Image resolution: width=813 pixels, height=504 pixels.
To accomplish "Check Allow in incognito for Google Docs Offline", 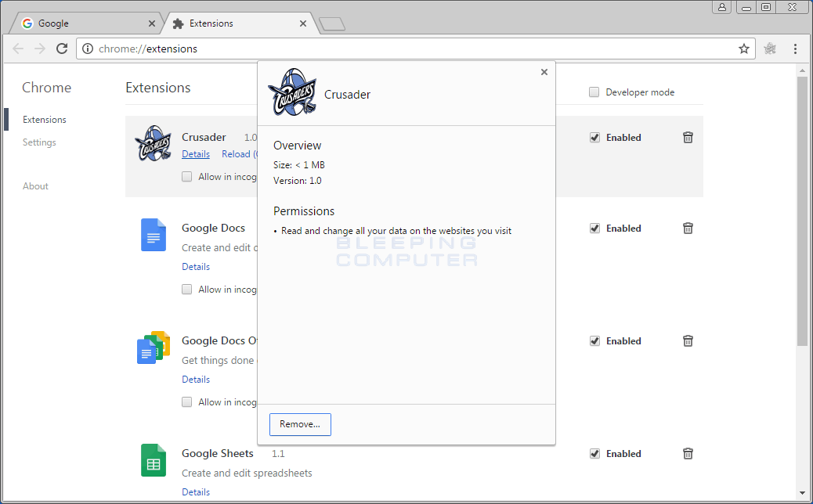I will (x=186, y=402).
